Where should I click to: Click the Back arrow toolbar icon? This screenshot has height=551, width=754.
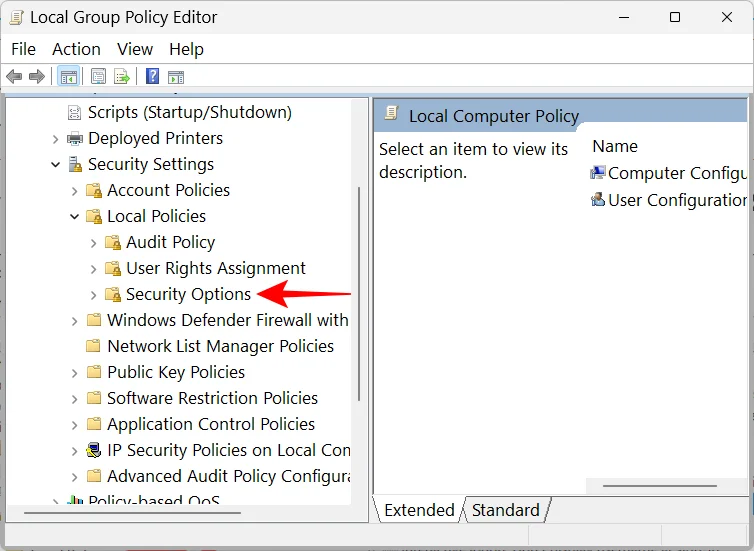click(x=14, y=76)
